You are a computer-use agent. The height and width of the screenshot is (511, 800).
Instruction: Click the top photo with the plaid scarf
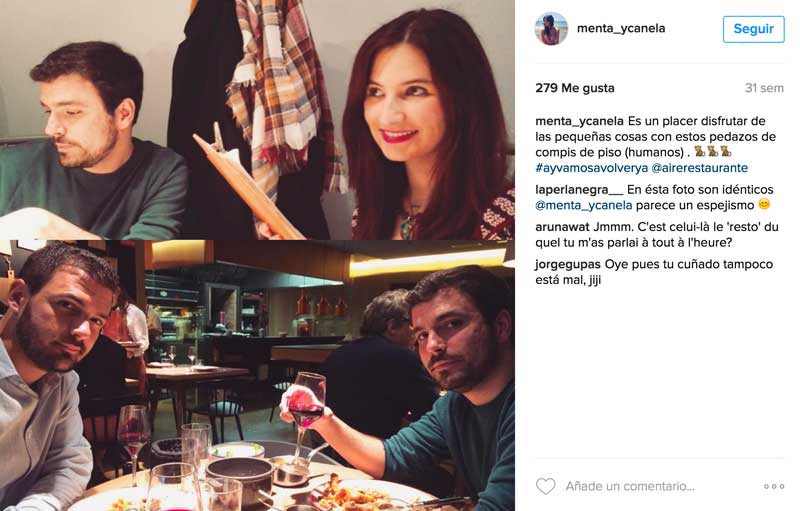[257, 120]
